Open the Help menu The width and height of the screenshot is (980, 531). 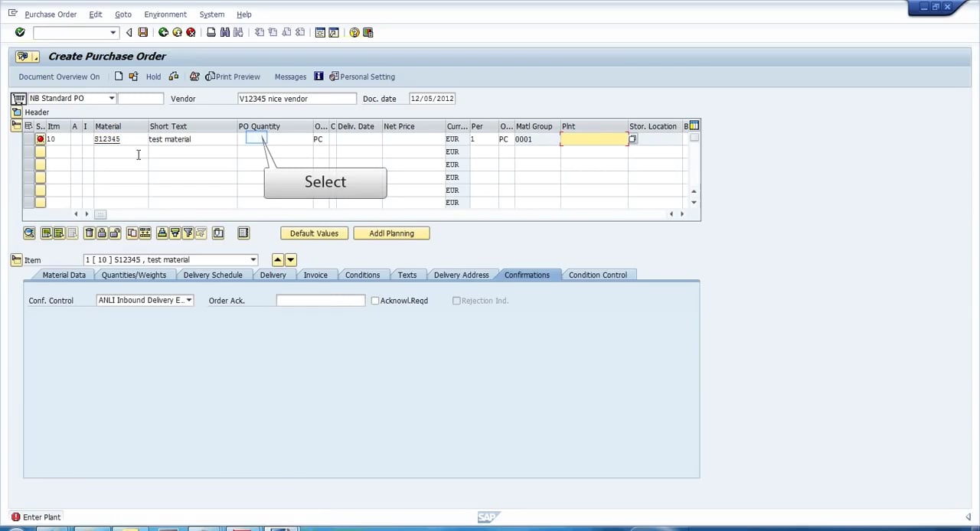(x=243, y=15)
